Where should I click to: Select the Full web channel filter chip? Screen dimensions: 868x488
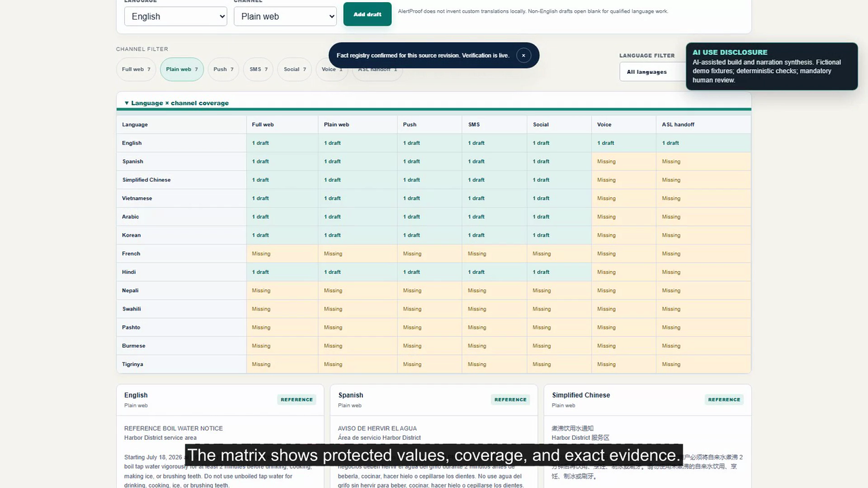click(136, 69)
